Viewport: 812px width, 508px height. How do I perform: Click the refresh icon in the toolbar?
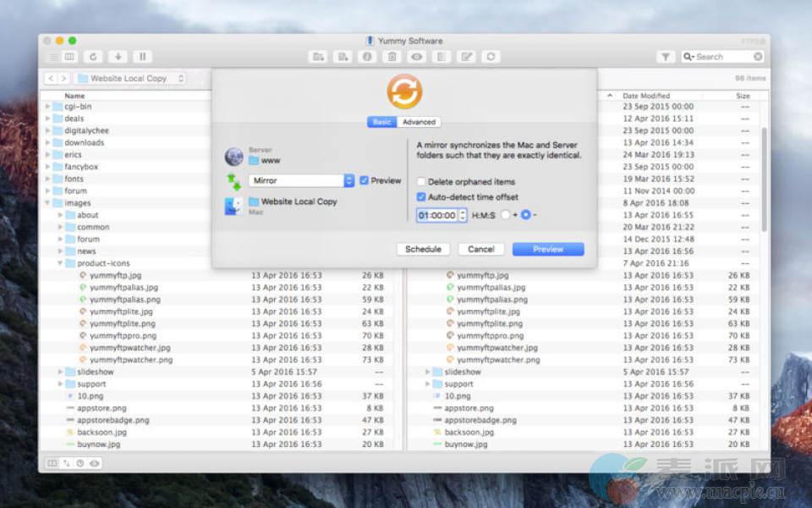(x=94, y=57)
